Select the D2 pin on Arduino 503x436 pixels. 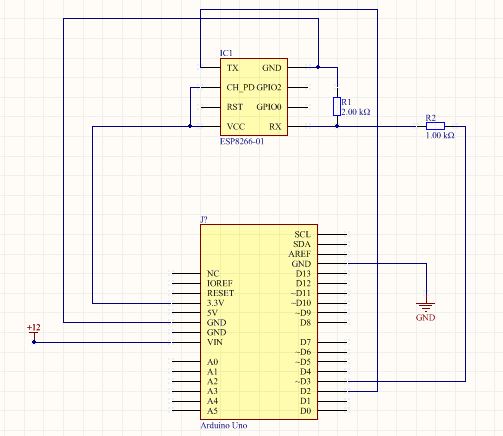[x=332, y=391]
